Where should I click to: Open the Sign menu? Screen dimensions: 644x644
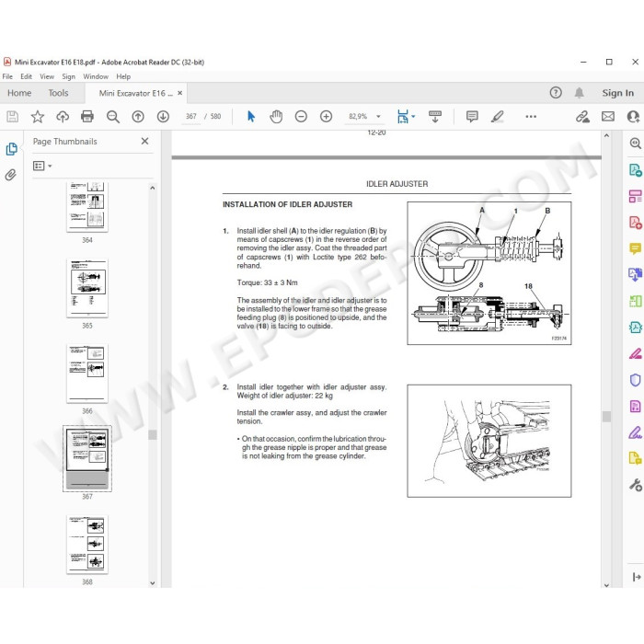pyautogui.click(x=69, y=76)
